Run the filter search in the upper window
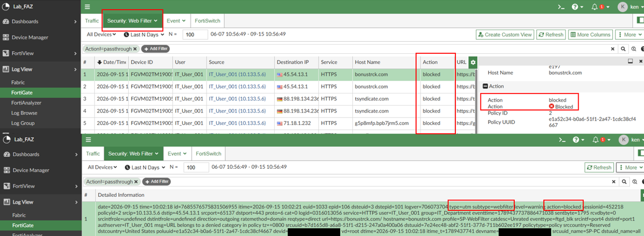 (623, 49)
